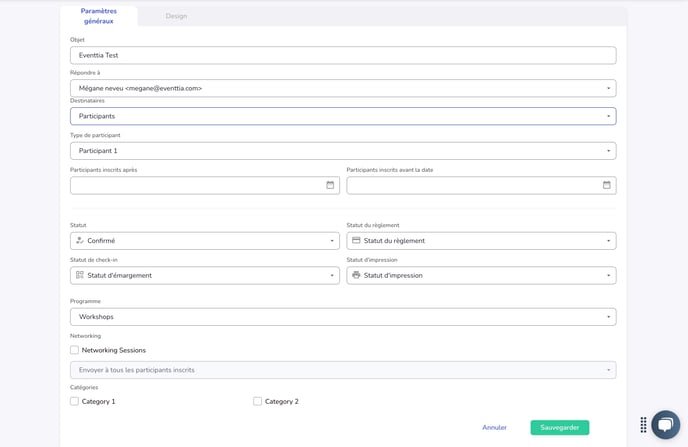Click the printer icon in Statut d'impression
688x447 pixels.
(356, 275)
